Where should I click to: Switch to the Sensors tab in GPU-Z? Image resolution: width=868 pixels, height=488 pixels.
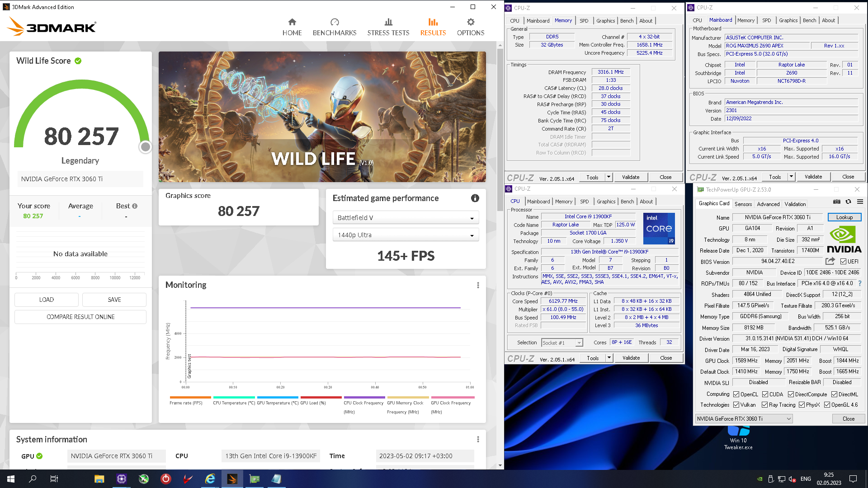[743, 204]
